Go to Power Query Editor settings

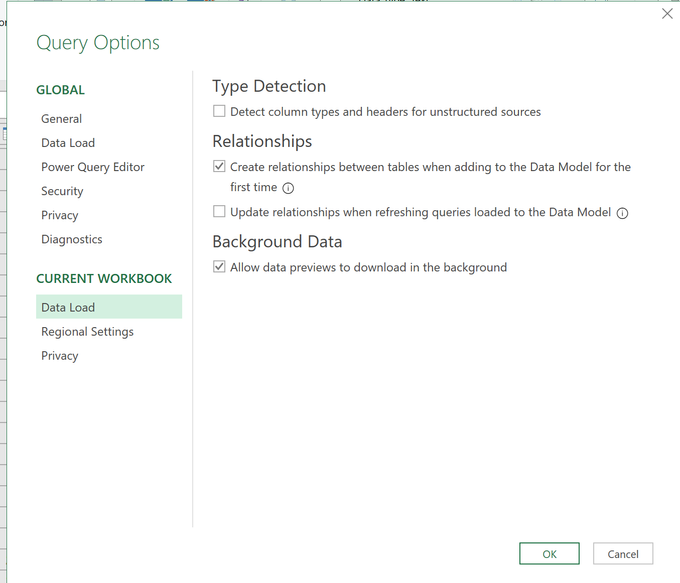(92, 167)
